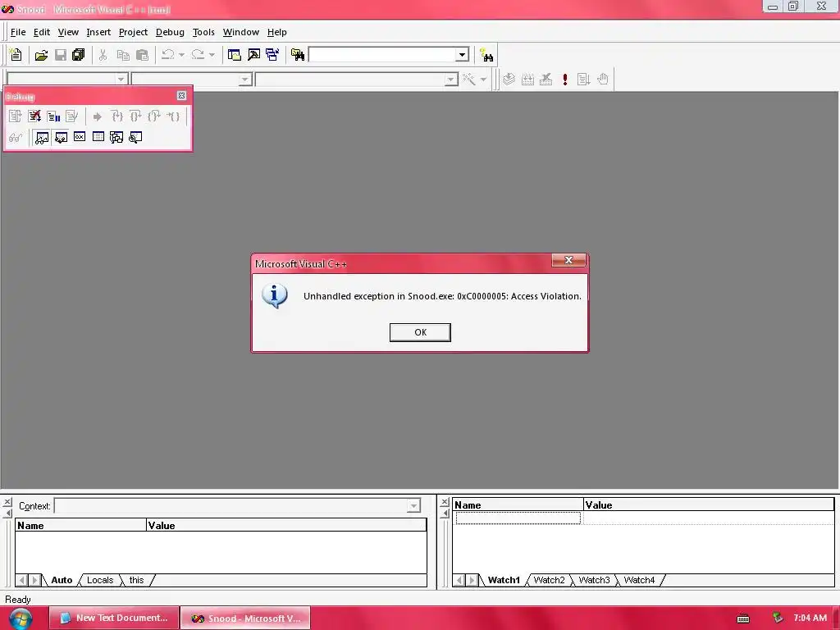Click the Search binoculars help icon

[486, 55]
